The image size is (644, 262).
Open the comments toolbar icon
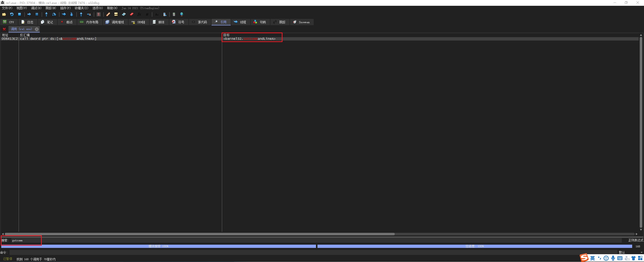click(116, 14)
